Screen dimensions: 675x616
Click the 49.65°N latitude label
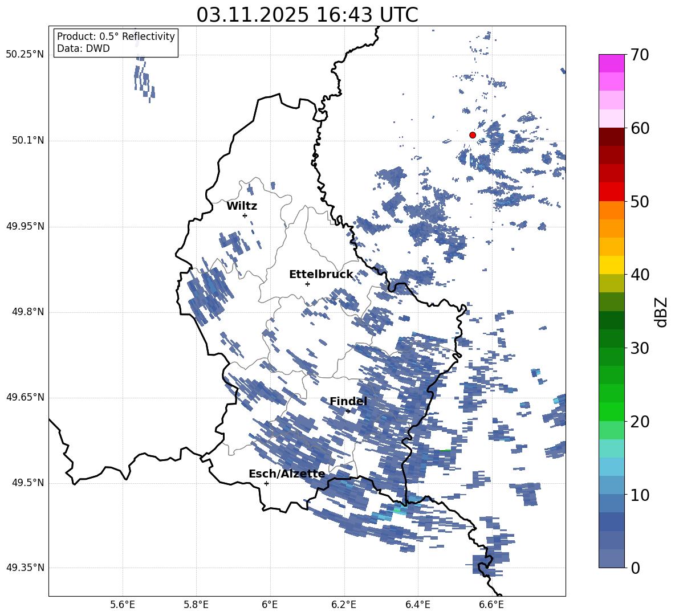[25, 397]
